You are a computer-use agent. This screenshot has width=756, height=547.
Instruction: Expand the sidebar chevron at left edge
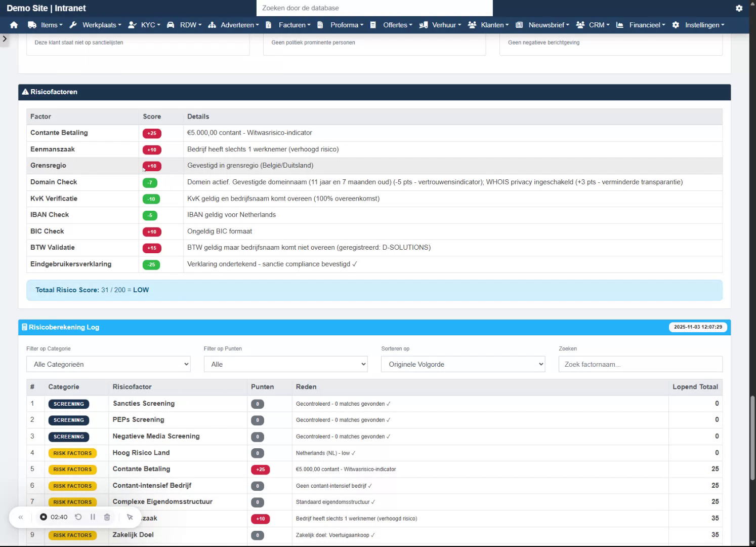(x=5, y=38)
